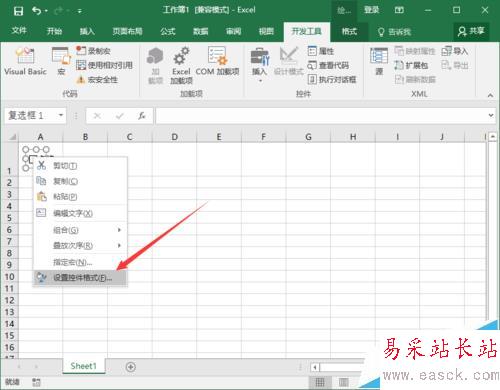This screenshot has width=500, height=390.
Task: Click the macro record status bar icon
Action: 36,382
